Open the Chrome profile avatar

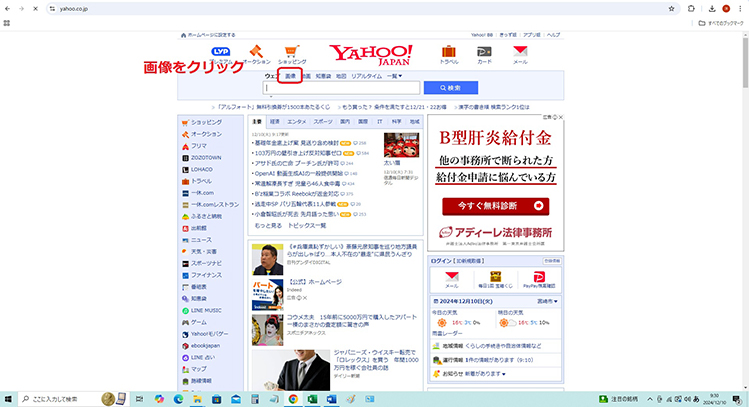[x=726, y=9]
